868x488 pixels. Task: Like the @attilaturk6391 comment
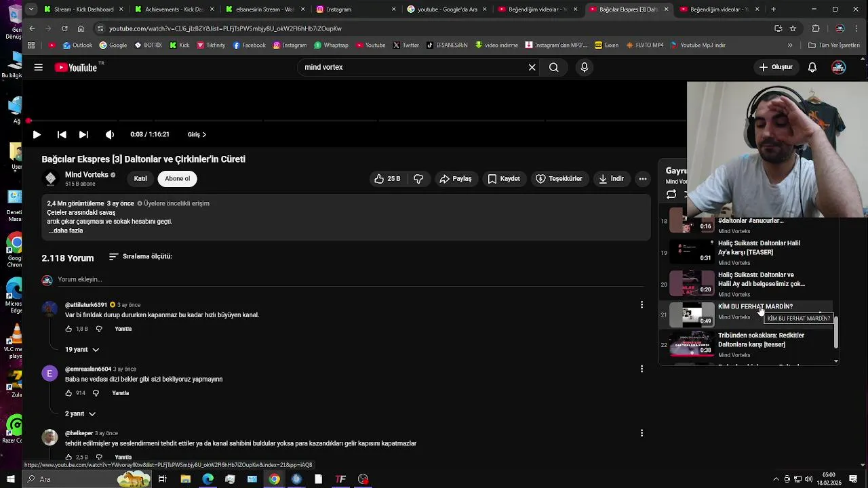[68, 329]
